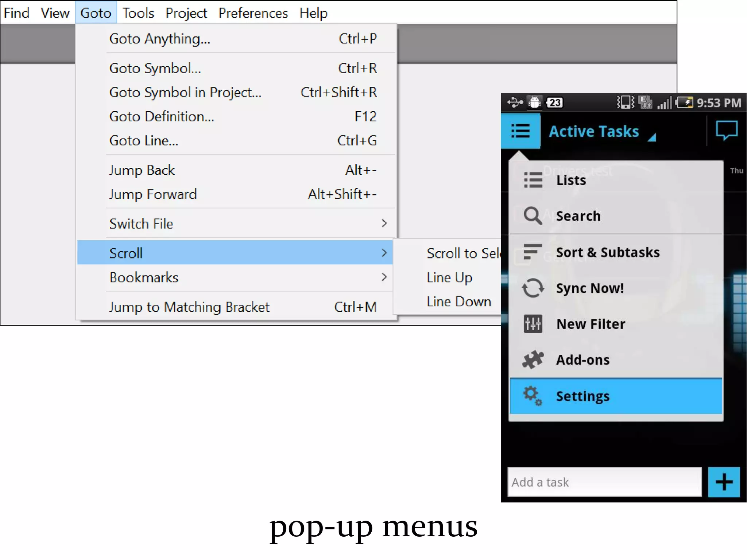Tap the Add-ons puzzle piece icon

click(x=533, y=359)
